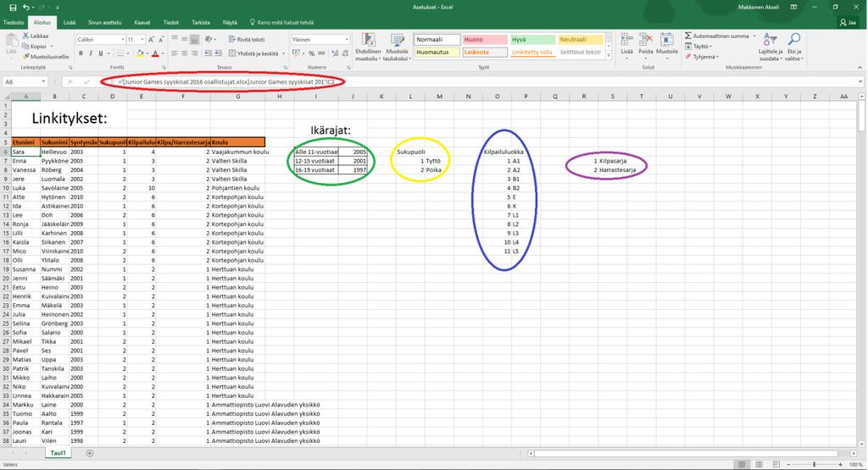Apply the Linkitetty solu cell style
The width and height of the screenshot is (868, 470).
532,53
